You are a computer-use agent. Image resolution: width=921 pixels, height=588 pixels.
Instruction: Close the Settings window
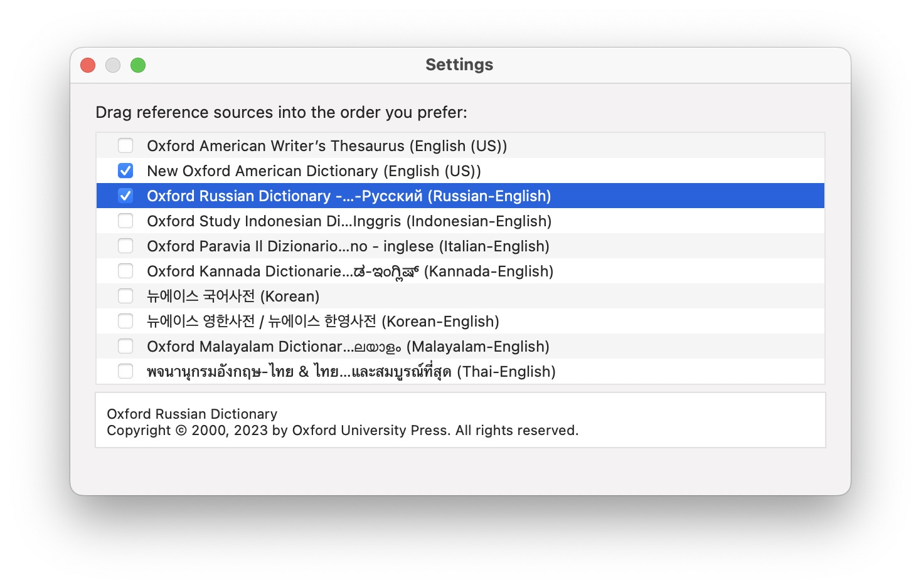tap(88, 65)
